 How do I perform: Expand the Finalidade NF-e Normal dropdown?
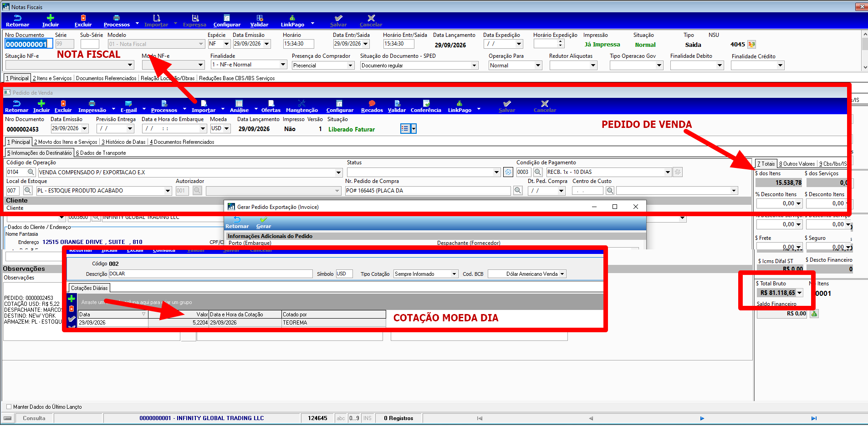pos(283,65)
